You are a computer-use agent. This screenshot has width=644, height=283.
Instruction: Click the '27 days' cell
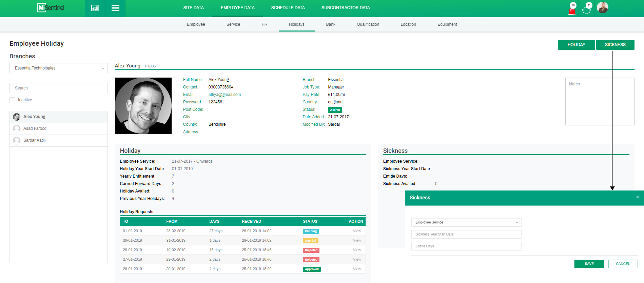216,231
